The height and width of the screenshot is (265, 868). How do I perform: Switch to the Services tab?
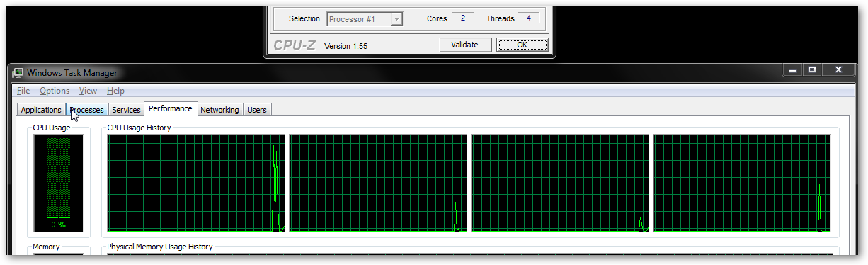pyautogui.click(x=126, y=110)
